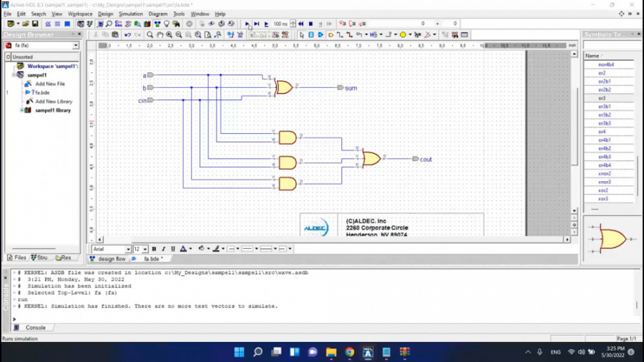Switch to the design flow tab
644x362 pixels.
[x=111, y=259]
